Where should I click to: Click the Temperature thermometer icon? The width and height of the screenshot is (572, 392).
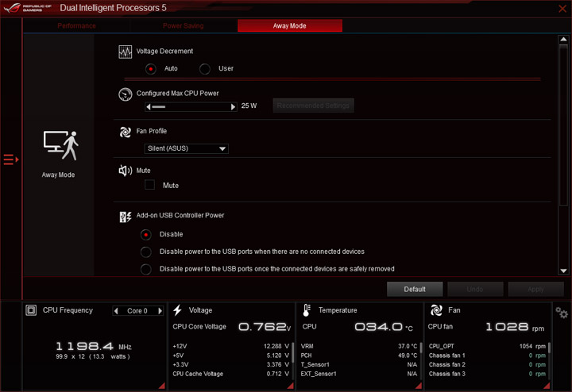pos(307,310)
